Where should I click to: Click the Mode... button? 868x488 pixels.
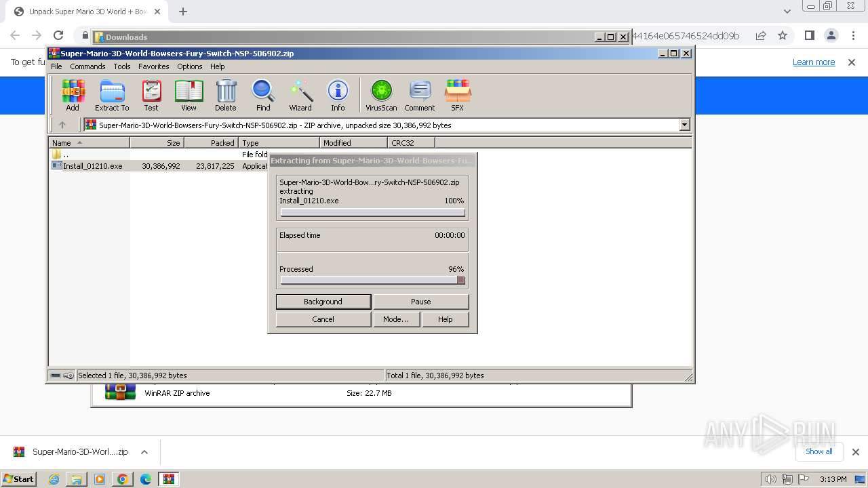coord(396,319)
